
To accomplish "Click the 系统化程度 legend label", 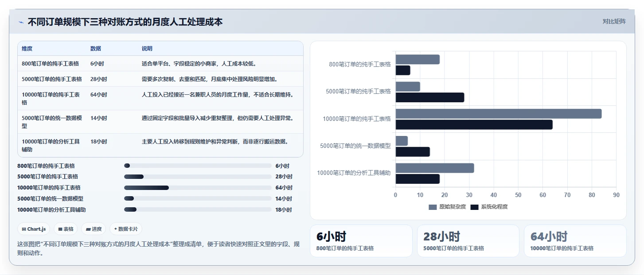I will coord(494,207).
